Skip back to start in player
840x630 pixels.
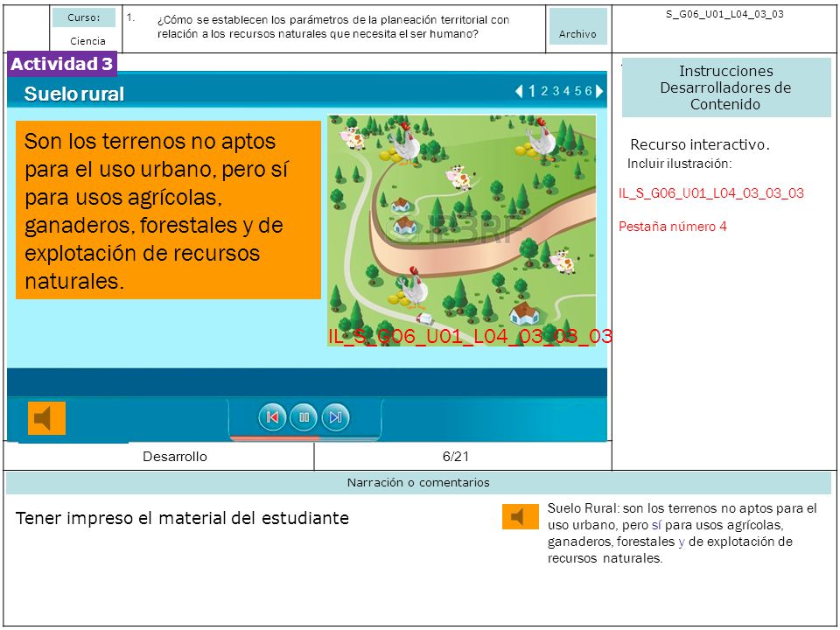coord(272,417)
